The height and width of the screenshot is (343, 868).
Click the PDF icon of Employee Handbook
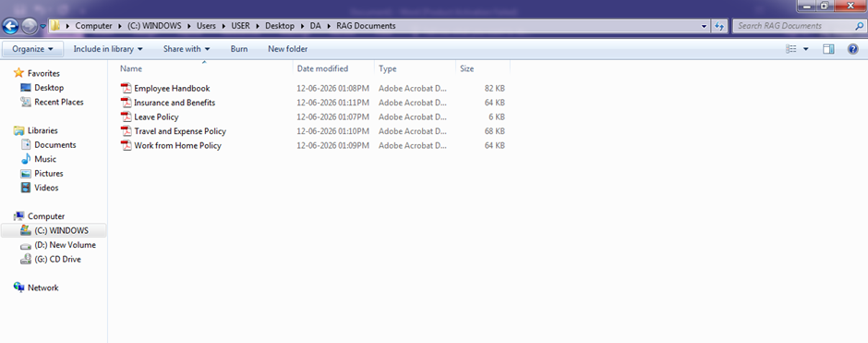click(x=127, y=88)
